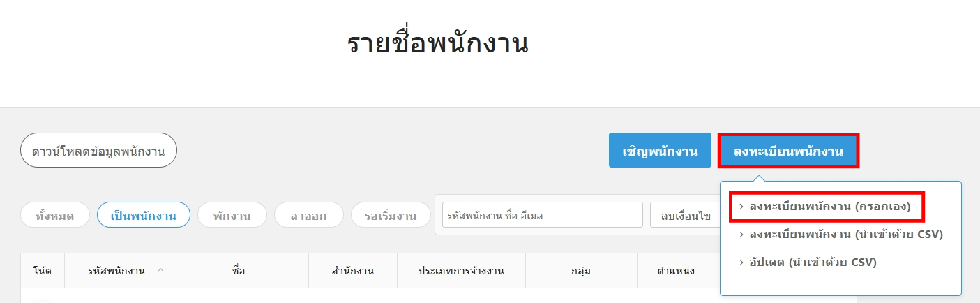The width and height of the screenshot is (980, 303).
Task: Open the ลงทะเบียนพนักงาน dropdown button
Action: [788, 151]
